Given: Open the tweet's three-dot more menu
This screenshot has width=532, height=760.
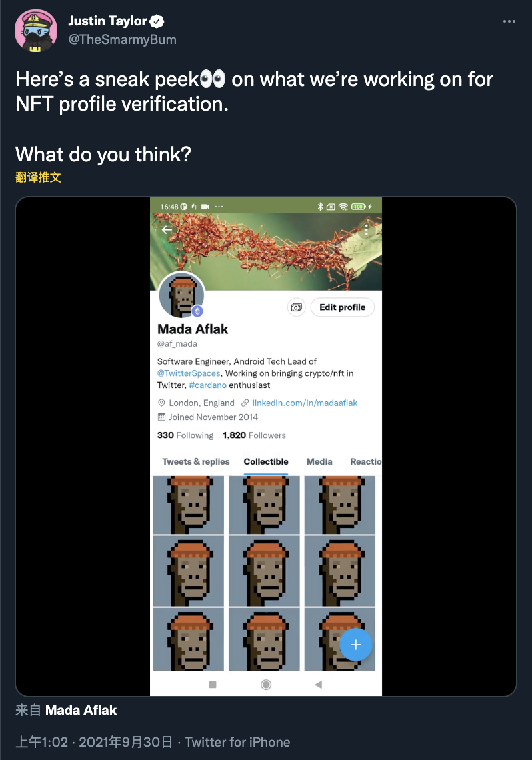Looking at the screenshot, I should [x=509, y=22].
